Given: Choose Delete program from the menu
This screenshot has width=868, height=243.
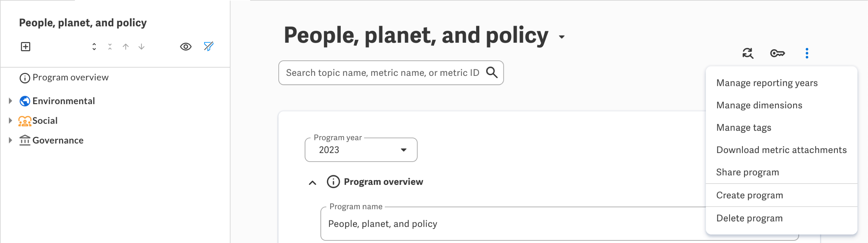Looking at the screenshot, I should 749,218.
